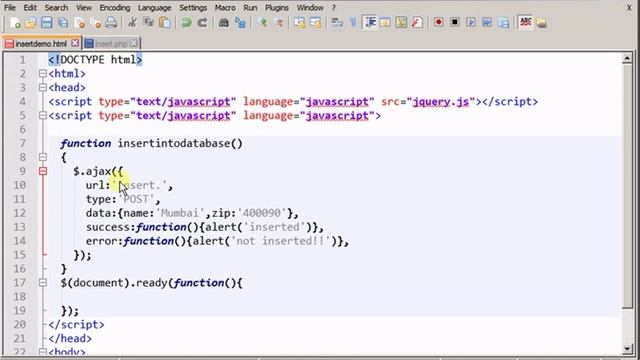This screenshot has height=360, width=640.
Task: Open Find with the binoculars icon
Action: (x=224, y=23)
